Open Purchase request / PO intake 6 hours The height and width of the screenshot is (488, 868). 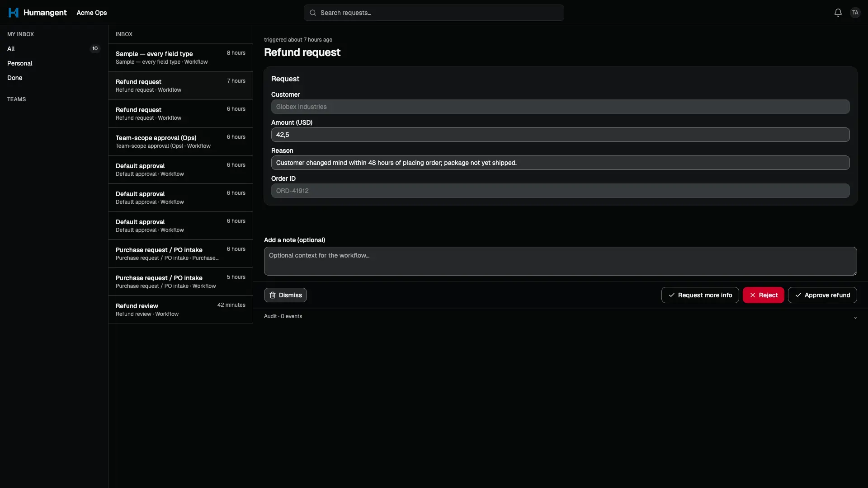click(x=180, y=253)
